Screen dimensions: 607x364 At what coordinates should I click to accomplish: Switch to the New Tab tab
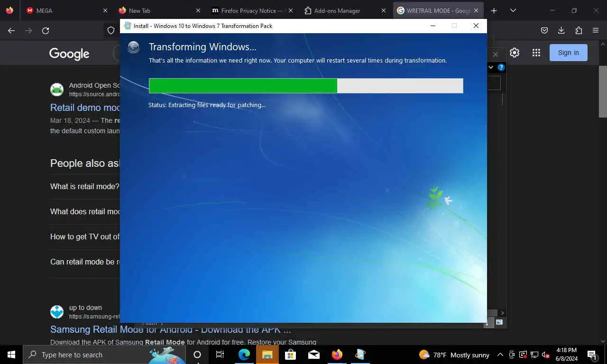(x=159, y=10)
